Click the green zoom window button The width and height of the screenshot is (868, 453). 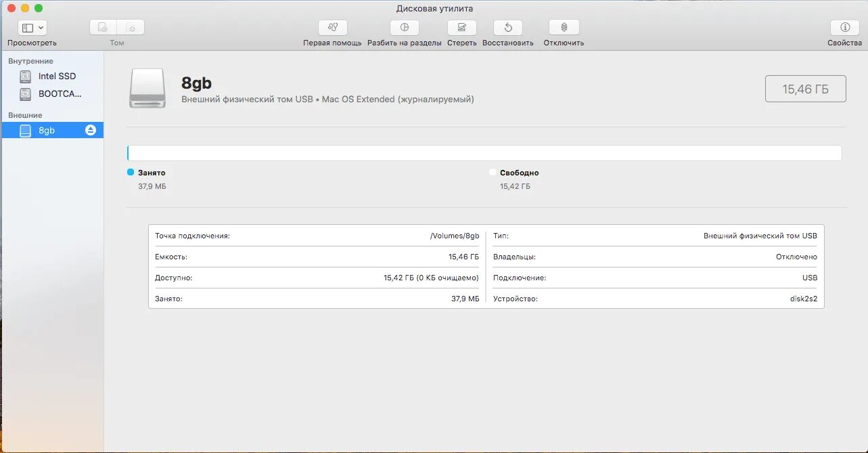[x=39, y=8]
